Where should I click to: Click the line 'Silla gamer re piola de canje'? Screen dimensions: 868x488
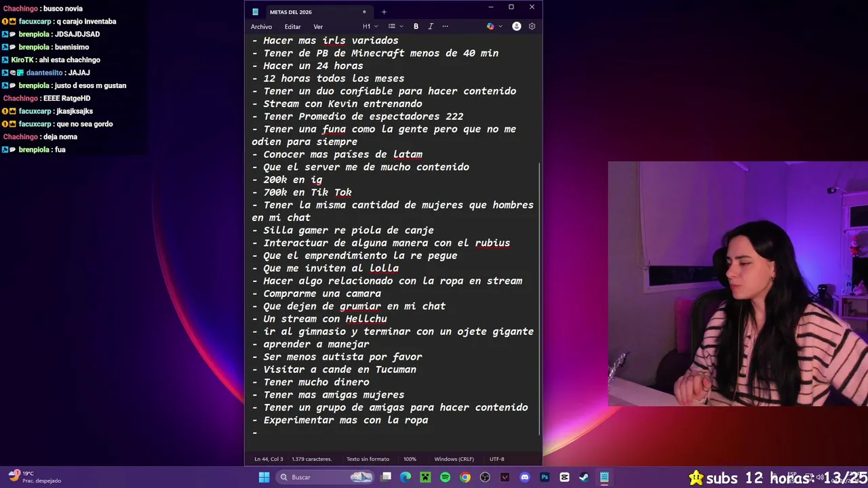pyautogui.click(x=349, y=230)
